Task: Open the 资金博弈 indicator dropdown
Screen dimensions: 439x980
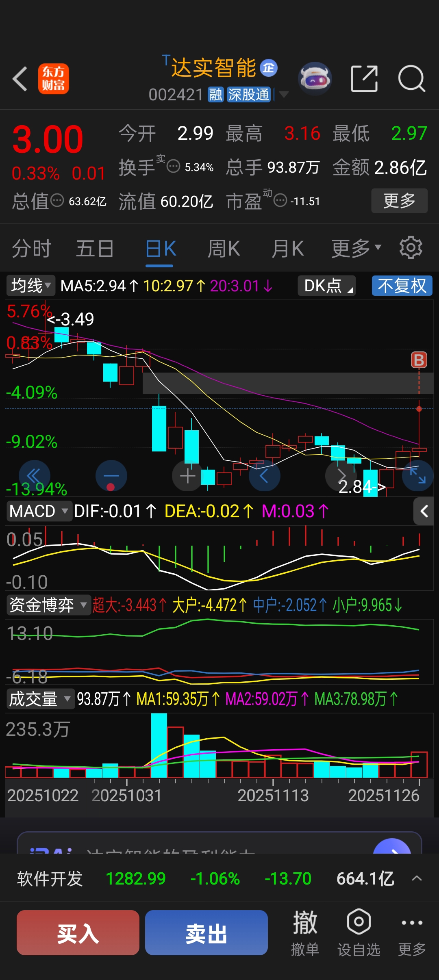Action: [48, 605]
